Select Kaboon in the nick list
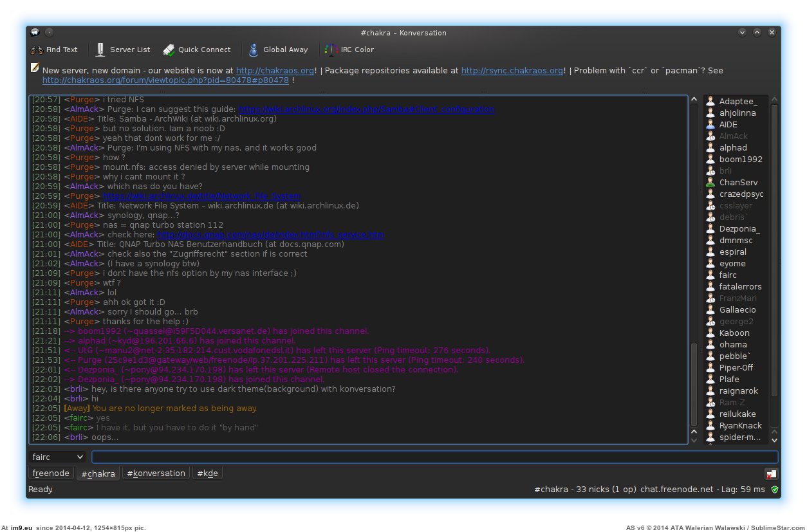This screenshot has width=807, height=532. [734, 333]
